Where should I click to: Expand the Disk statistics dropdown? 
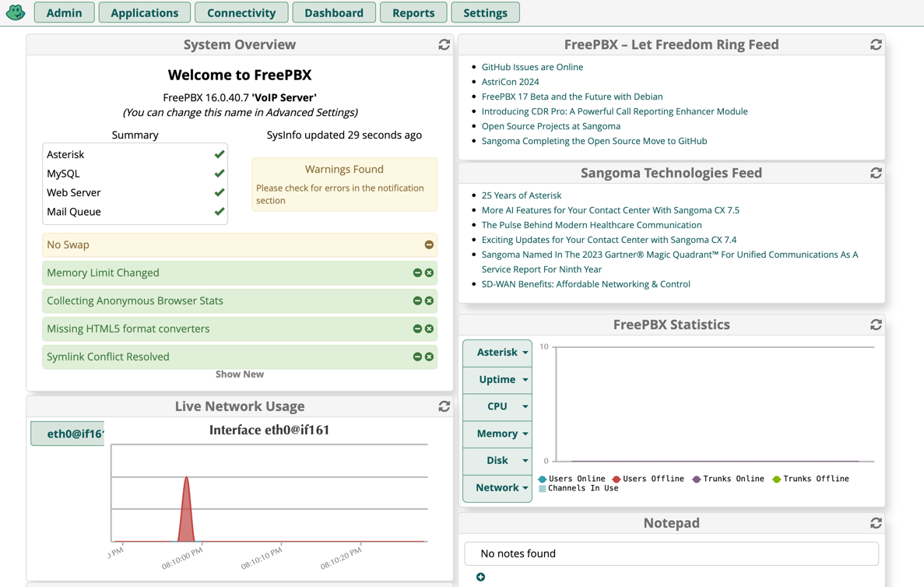497,461
